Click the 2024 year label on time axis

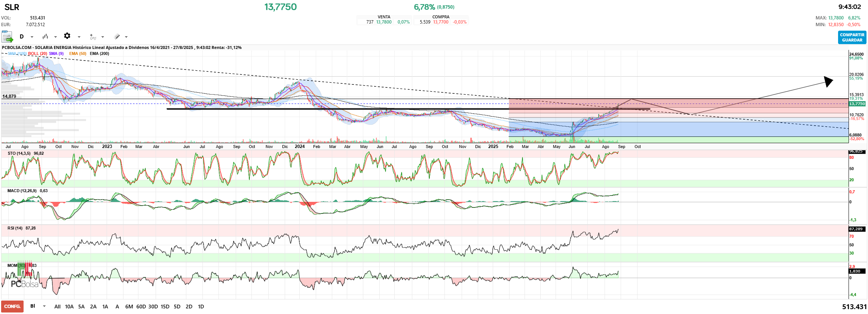tap(300, 147)
